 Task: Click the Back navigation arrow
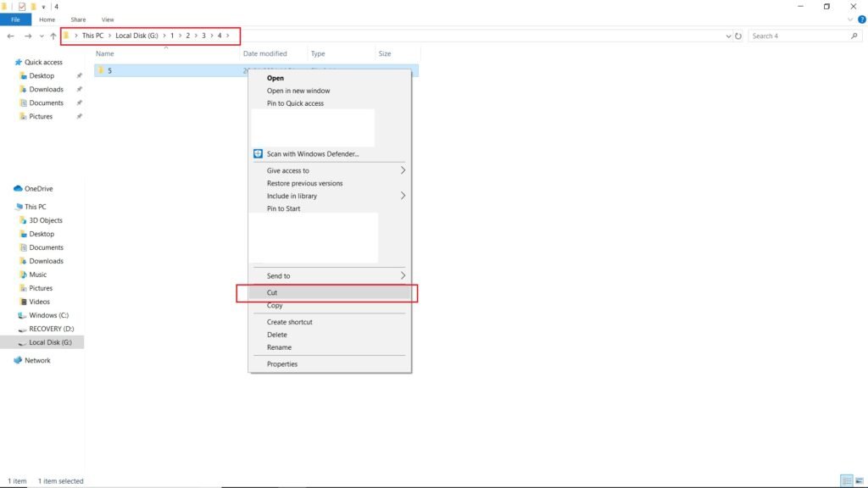tap(10, 36)
